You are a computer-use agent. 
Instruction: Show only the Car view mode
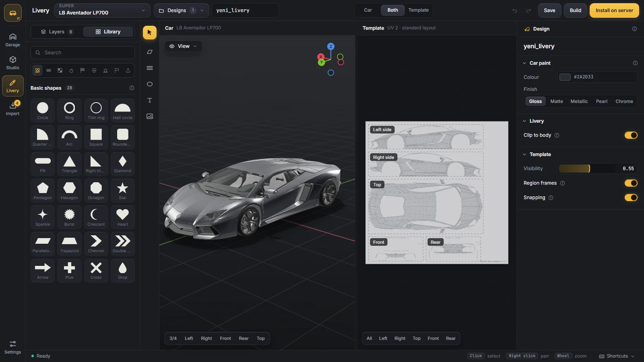coord(368,10)
